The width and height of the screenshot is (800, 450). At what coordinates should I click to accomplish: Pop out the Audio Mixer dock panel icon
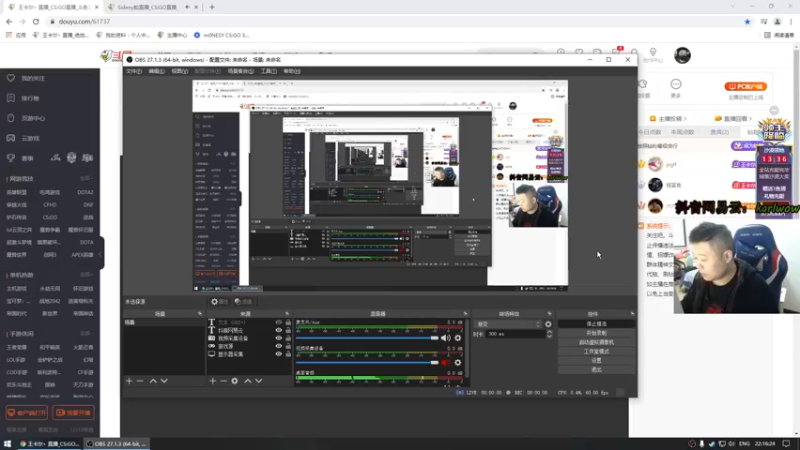465,313
